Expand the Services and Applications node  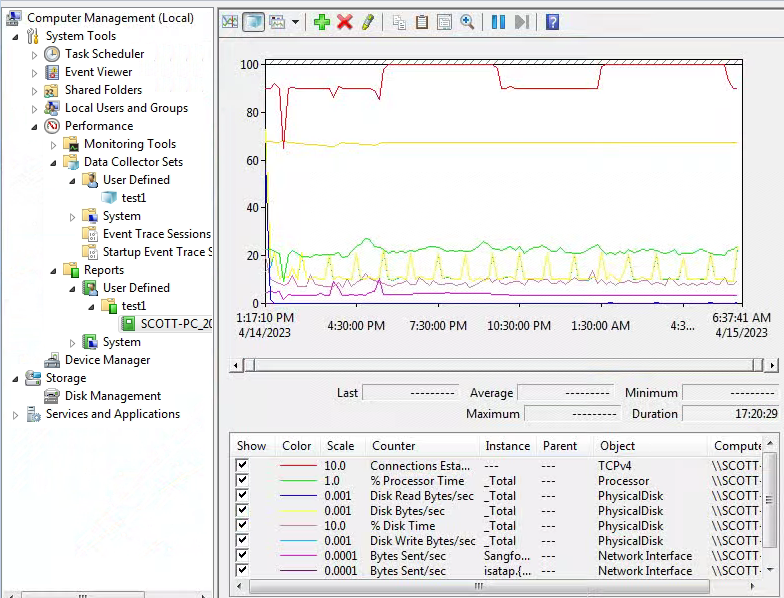pos(16,414)
